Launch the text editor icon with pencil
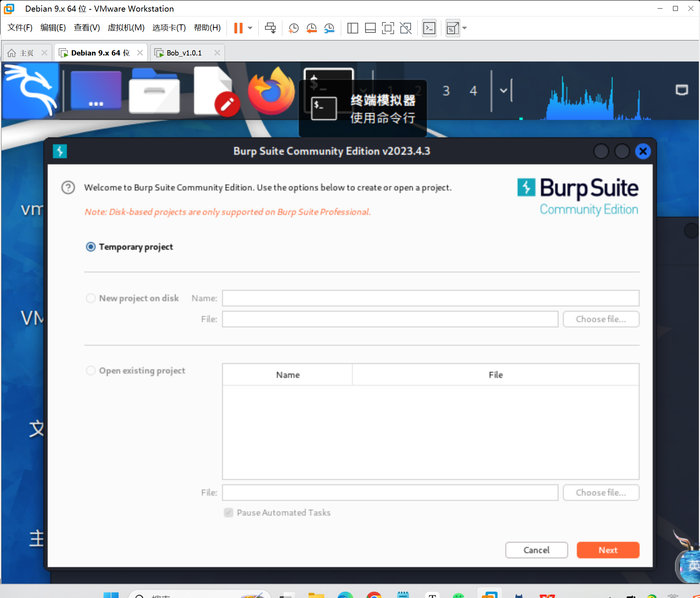Image resolution: width=700 pixels, height=598 pixels. (216, 91)
